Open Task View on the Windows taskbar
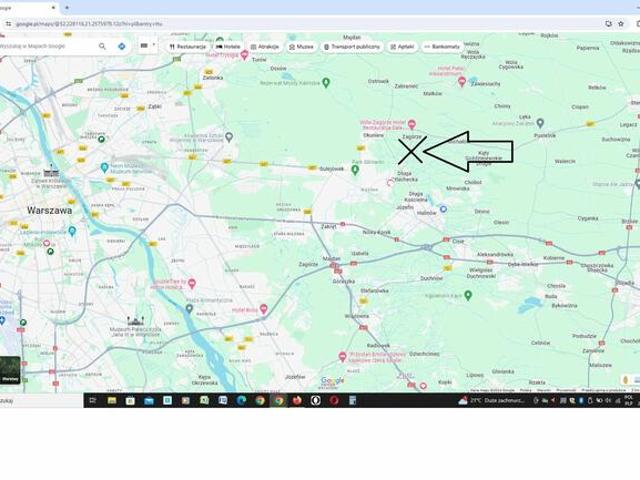Screen dimensions: 640x480 point(93,401)
